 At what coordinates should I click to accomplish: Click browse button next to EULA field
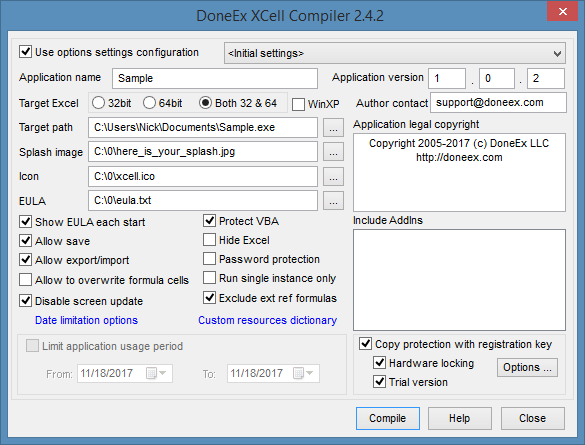333,201
